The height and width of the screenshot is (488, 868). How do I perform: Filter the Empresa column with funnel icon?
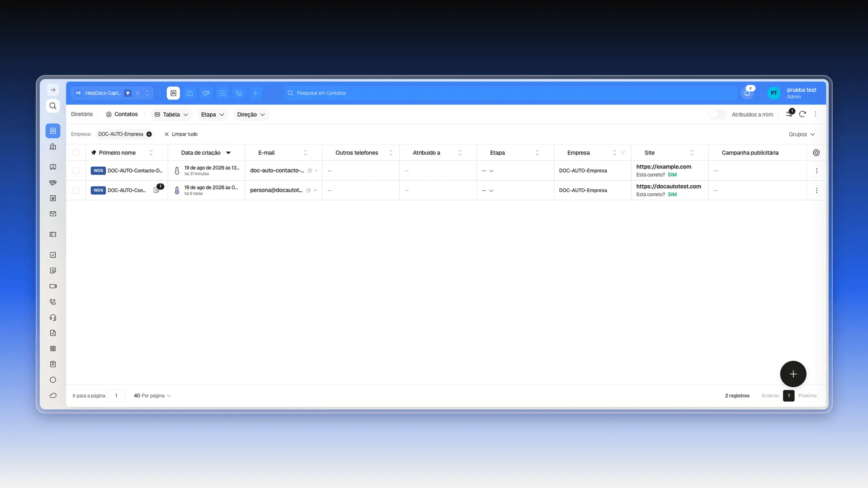623,153
